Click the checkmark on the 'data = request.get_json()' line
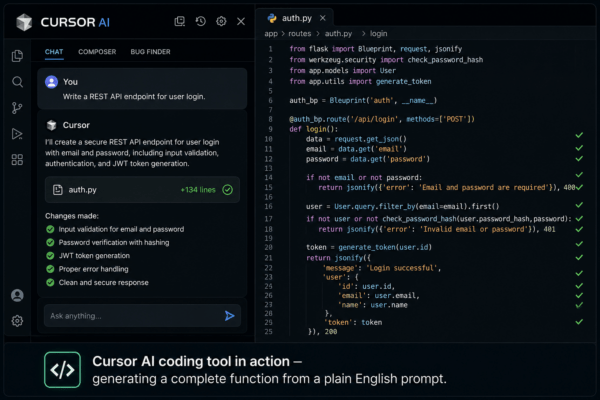Image resolution: width=600 pixels, height=400 pixels. pyautogui.click(x=579, y=135)
